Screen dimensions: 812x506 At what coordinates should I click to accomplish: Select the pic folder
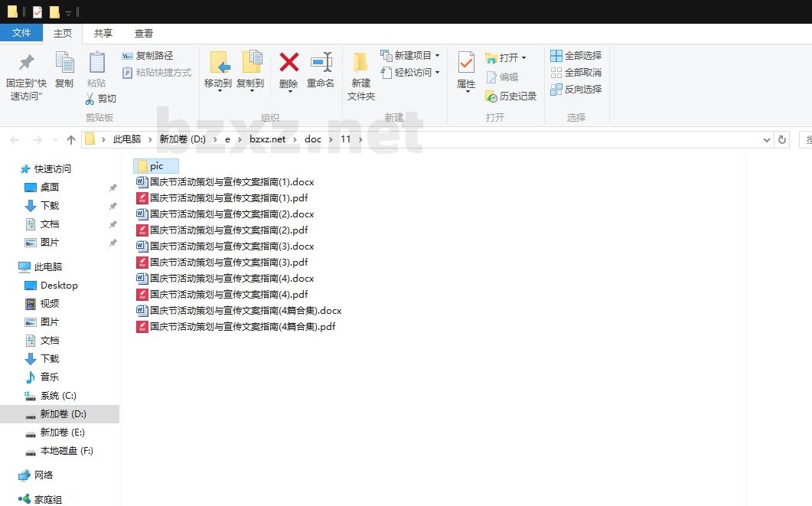[156, 166]
